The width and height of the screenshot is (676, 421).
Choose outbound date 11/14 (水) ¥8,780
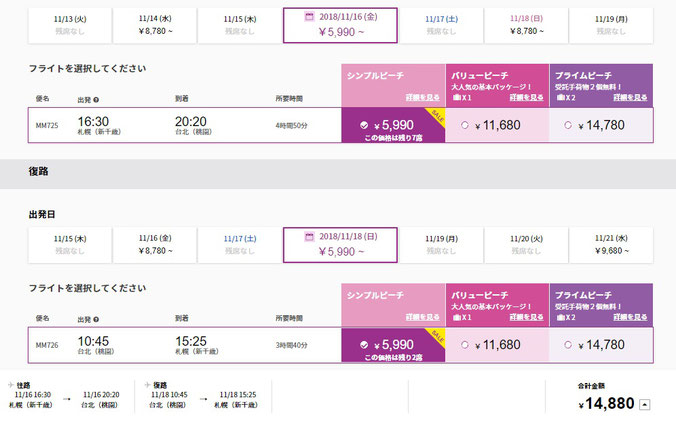tap(155, 25)
